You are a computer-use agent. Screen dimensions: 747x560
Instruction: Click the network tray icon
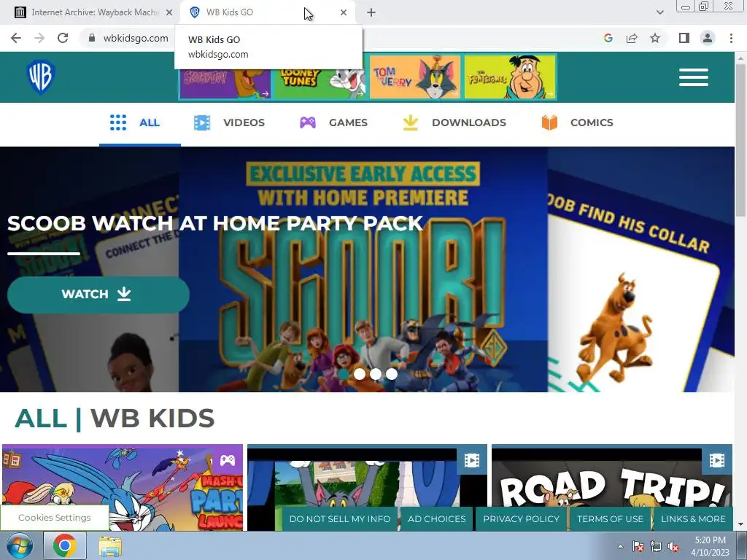(656, 546)
